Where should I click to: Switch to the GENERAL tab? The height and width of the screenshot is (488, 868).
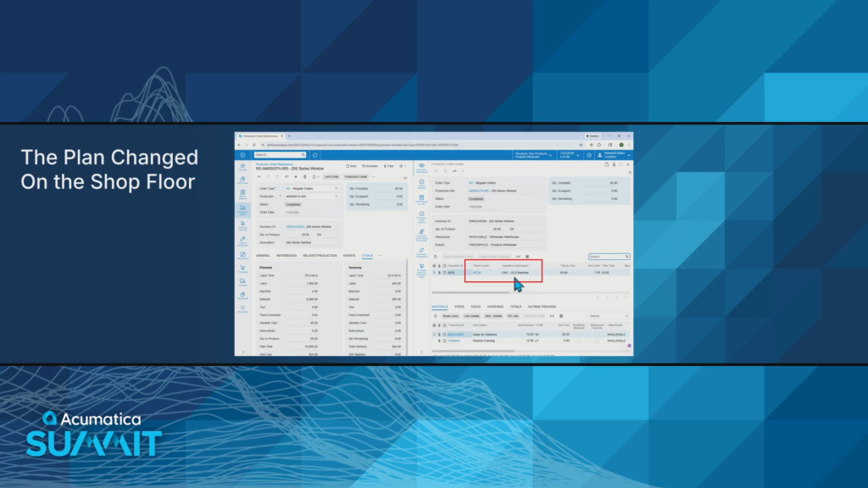click(x=263, y=255)
